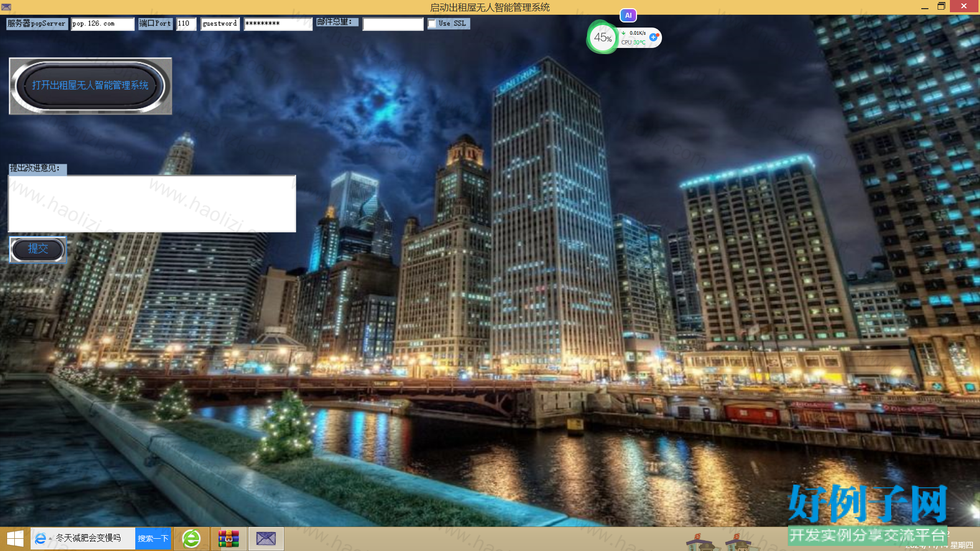Click the 搜索一下 search button
980x551 pixels.
tap(153, 538)
